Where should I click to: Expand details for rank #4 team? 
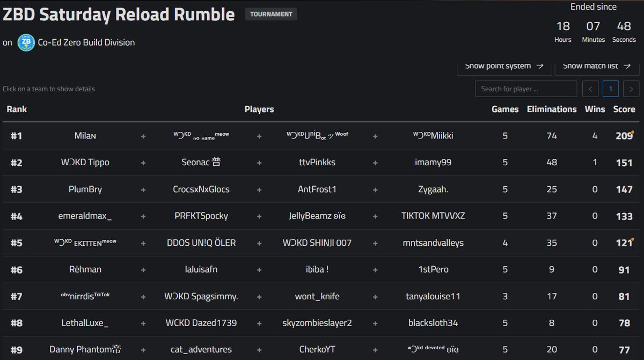[x=322, y=216]
